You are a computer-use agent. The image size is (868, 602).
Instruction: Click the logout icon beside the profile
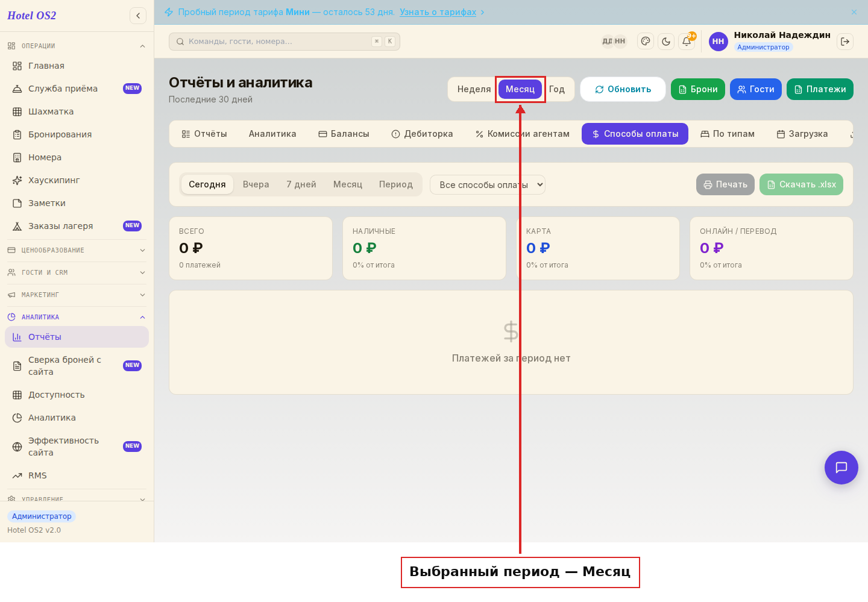[845, 42]
